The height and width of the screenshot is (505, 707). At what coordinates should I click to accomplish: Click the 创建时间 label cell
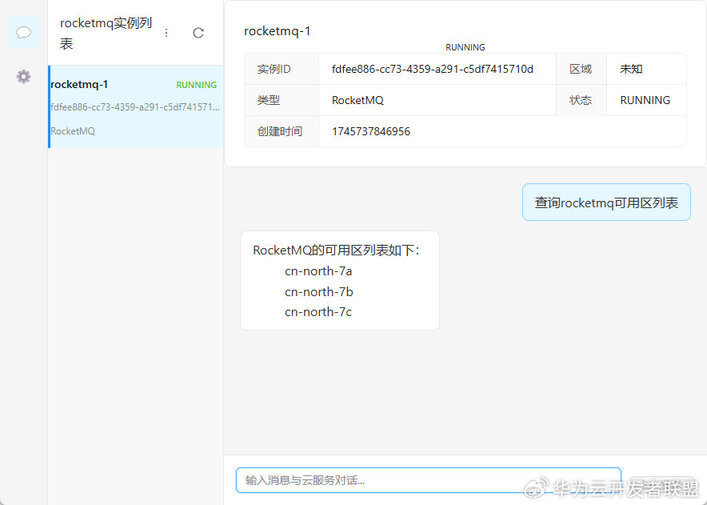pos(281,131)
